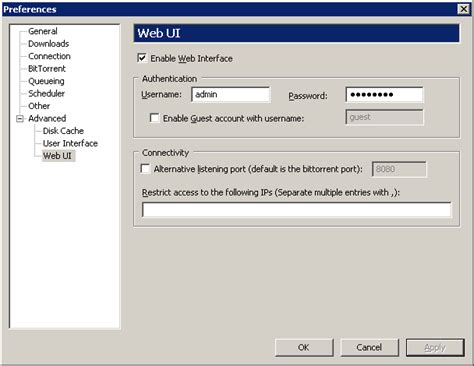The width and height of the screenshot is (474, 366).
Task: Open Downloads preferences section
Action: (x=48, y=44)
